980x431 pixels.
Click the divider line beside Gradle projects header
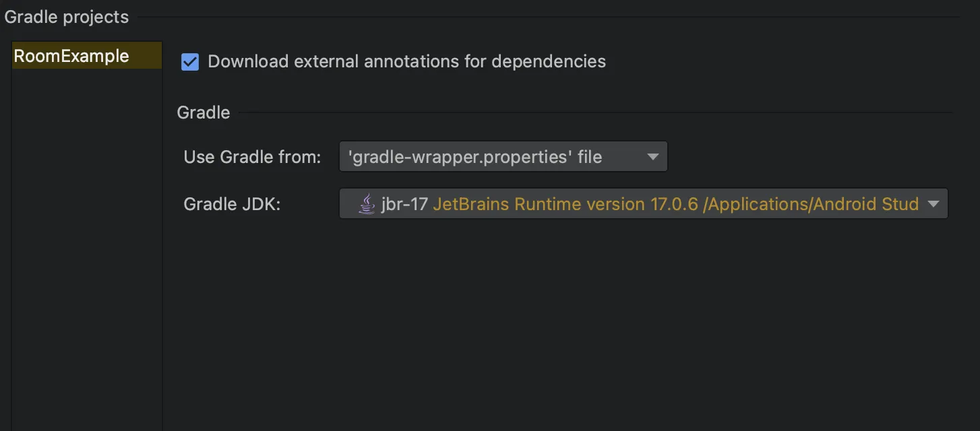coord(553,17)
